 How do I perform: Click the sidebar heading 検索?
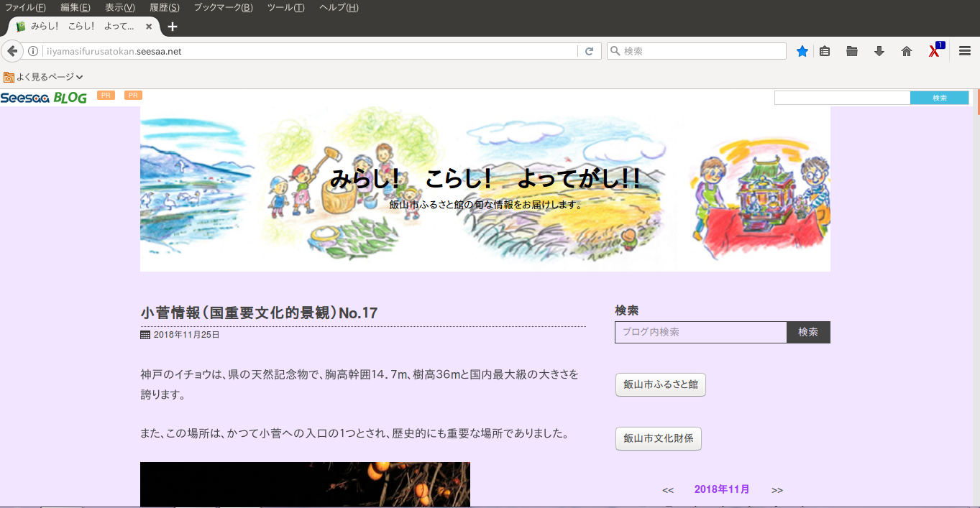tap(627, 310)
